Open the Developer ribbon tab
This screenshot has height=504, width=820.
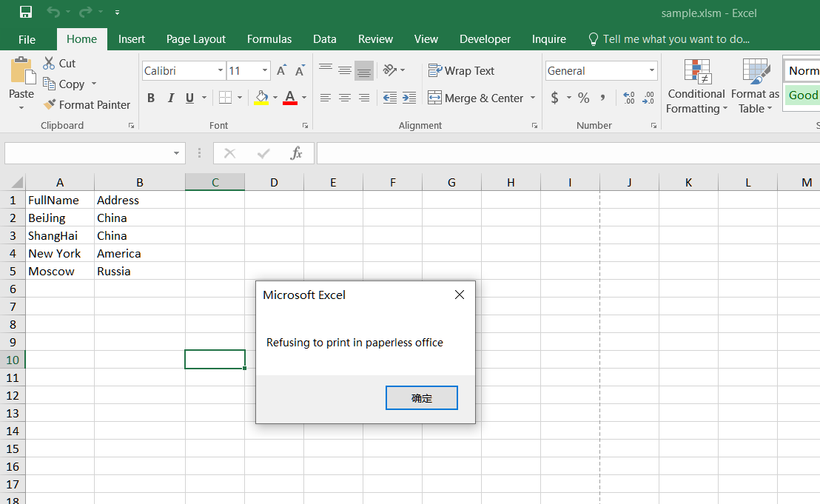485,39
